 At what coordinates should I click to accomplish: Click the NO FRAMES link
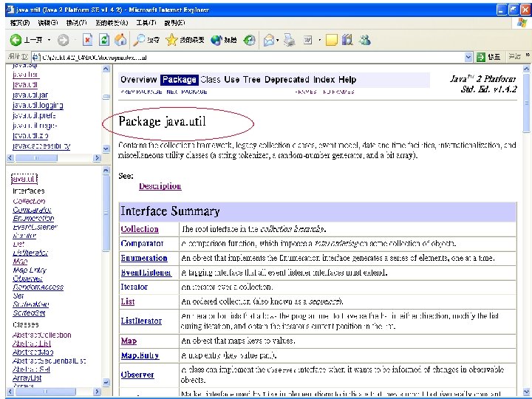[x=338, y=92]
